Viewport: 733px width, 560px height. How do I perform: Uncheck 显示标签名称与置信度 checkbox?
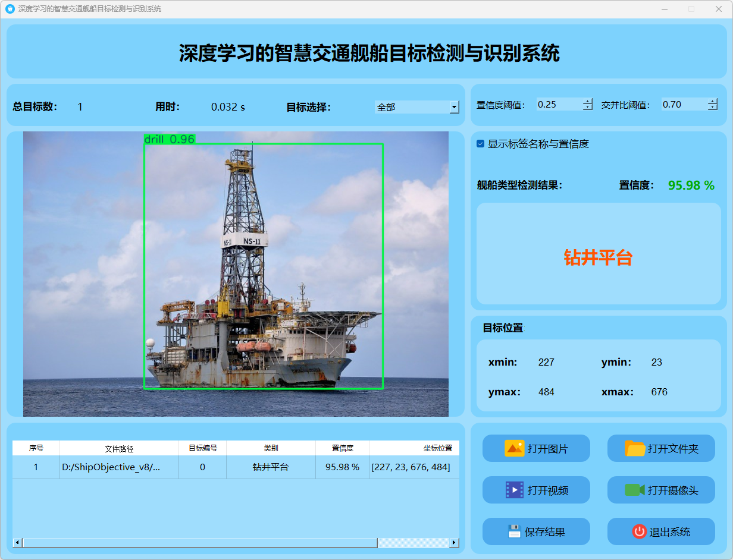coord(481,144)
